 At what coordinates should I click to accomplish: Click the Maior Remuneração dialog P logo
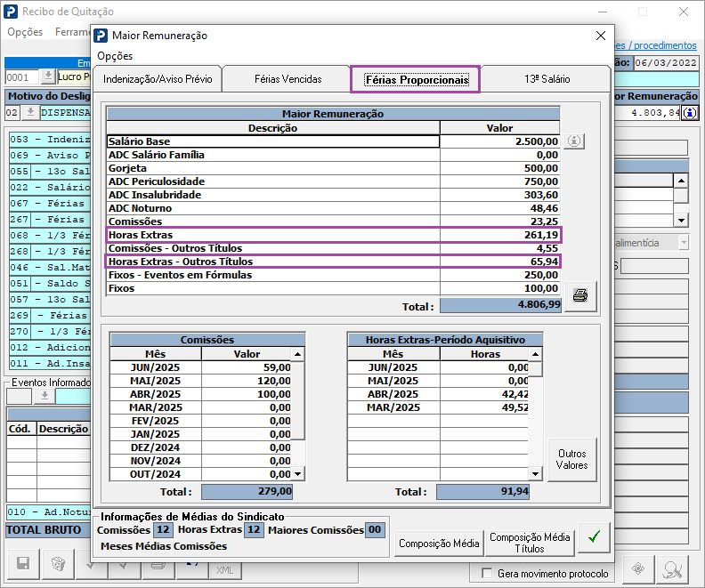click(101, 36)
